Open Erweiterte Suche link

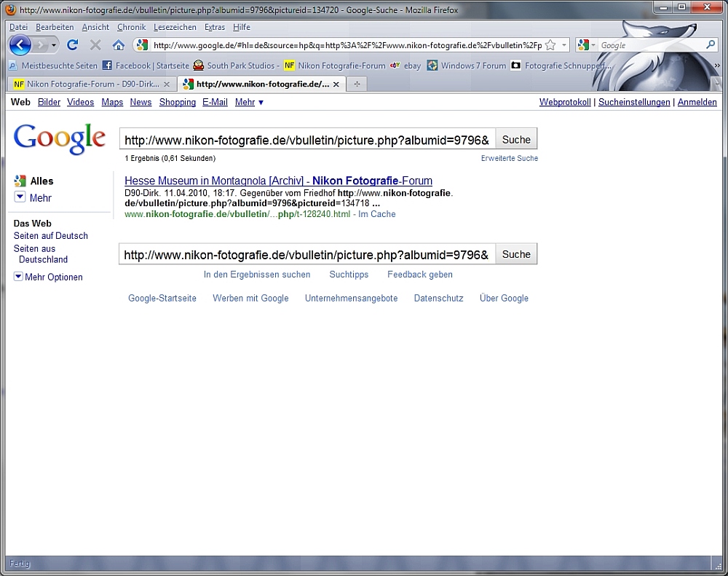click(x=510, y=159)
